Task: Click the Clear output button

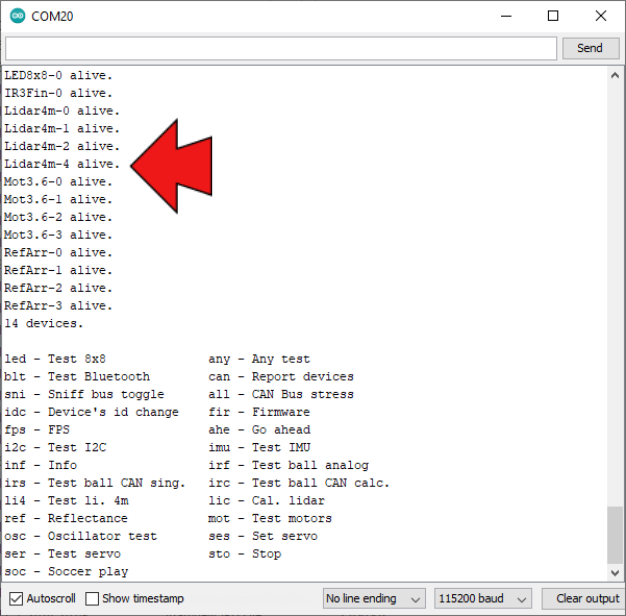Action: (588, 598)
